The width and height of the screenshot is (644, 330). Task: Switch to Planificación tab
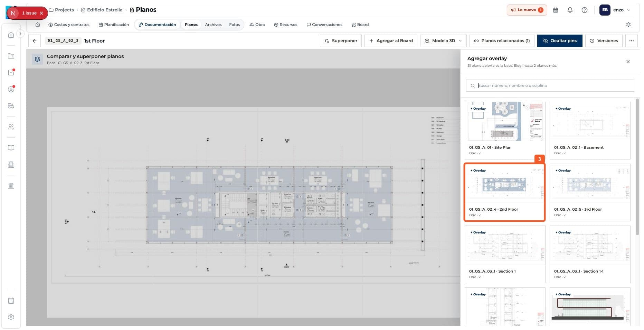point(114,25)
